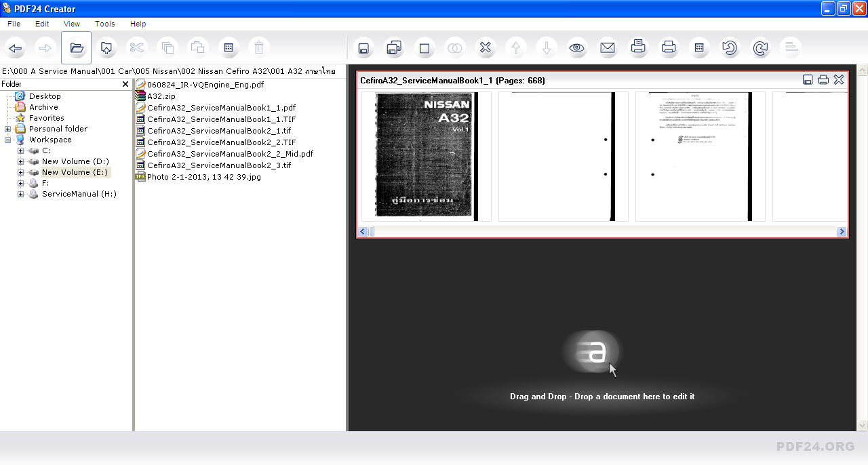Screen dimensions: 868x465
Task: Click the scissors cut icon
Action: [136, 48]
